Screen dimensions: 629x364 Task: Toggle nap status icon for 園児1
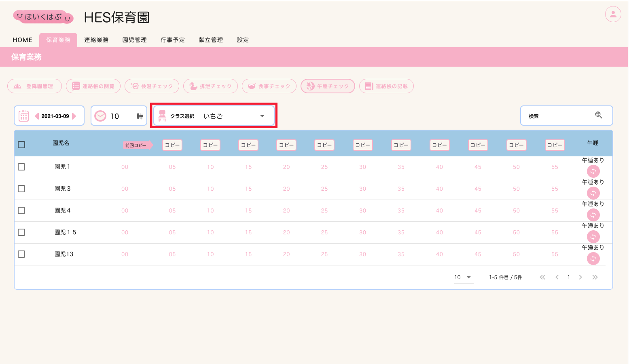tap(593, 171)
